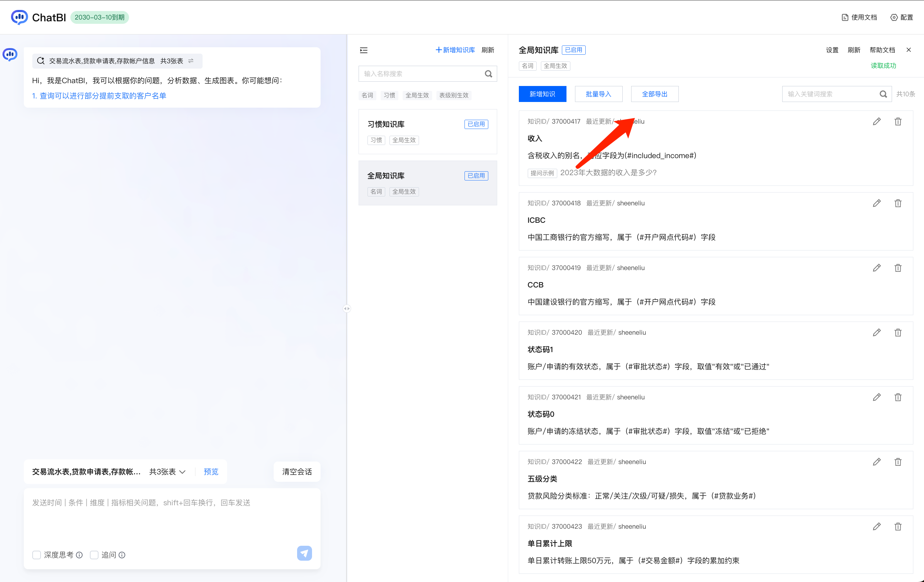
Task: Click the send message paper plane icon
Action: tap(304, 553)
